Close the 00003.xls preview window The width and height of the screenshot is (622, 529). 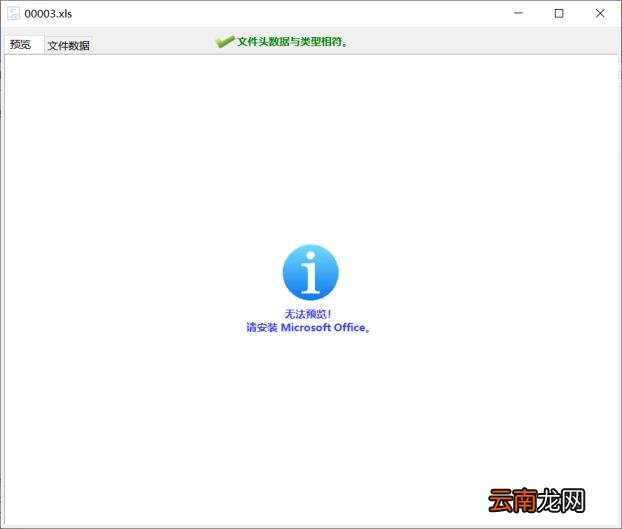click(600, 13)
